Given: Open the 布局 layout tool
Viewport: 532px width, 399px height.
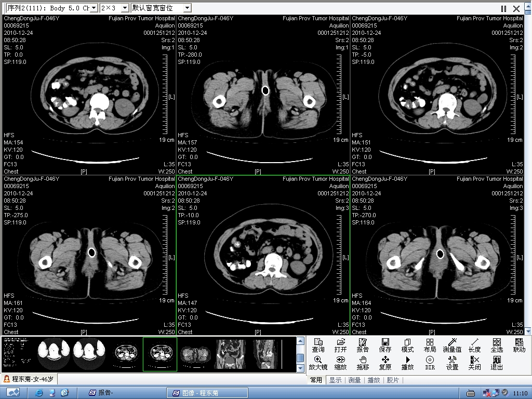Looking at the screenshot, I should point(430,345).
